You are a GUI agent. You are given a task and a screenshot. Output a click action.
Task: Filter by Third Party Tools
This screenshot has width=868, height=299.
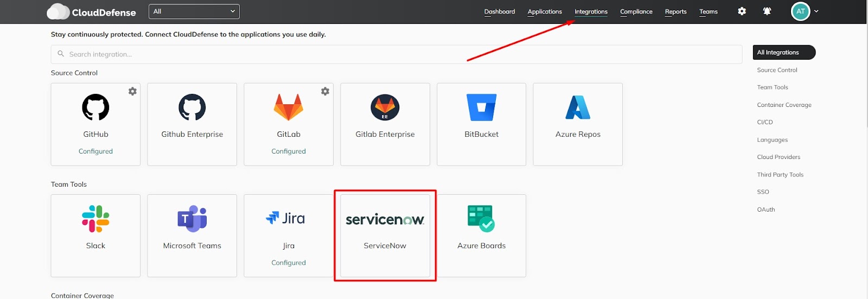(x=780, y=174)
